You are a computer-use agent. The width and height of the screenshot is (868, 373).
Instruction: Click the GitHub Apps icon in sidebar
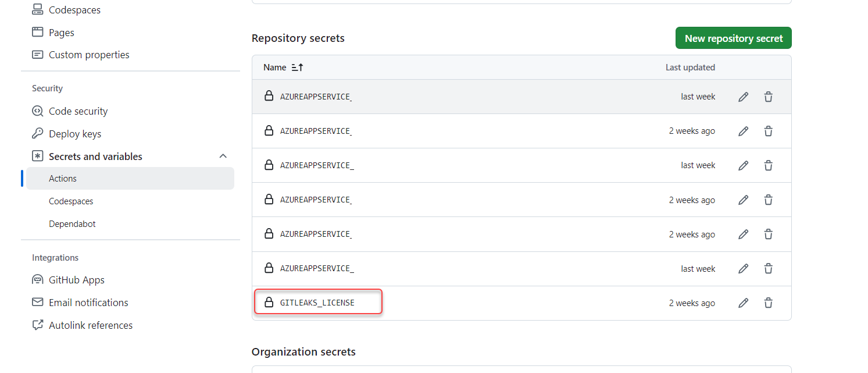click(x=38, y=280)
